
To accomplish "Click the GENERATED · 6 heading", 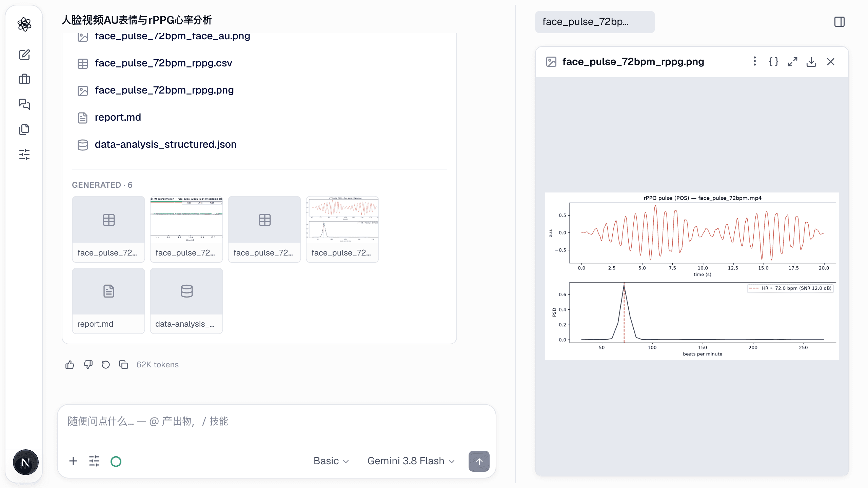I will (102, 185).
